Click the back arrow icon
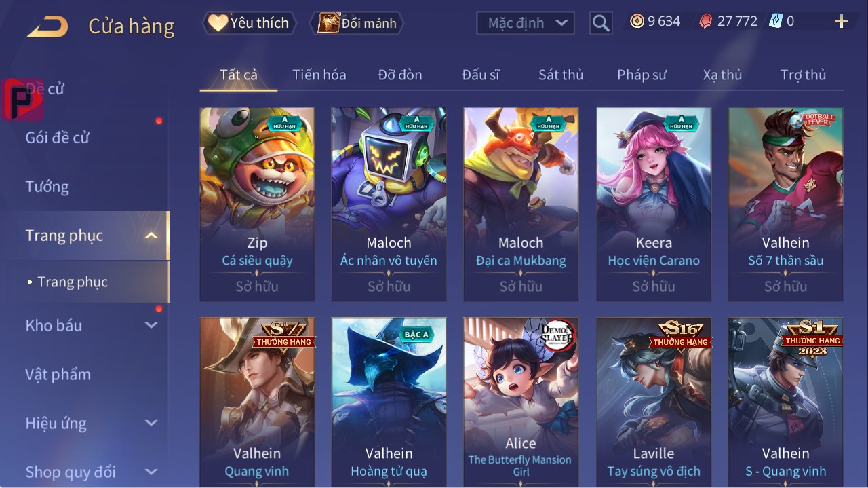The height and width of the screenshot is (488, 868). coord(47,26)
